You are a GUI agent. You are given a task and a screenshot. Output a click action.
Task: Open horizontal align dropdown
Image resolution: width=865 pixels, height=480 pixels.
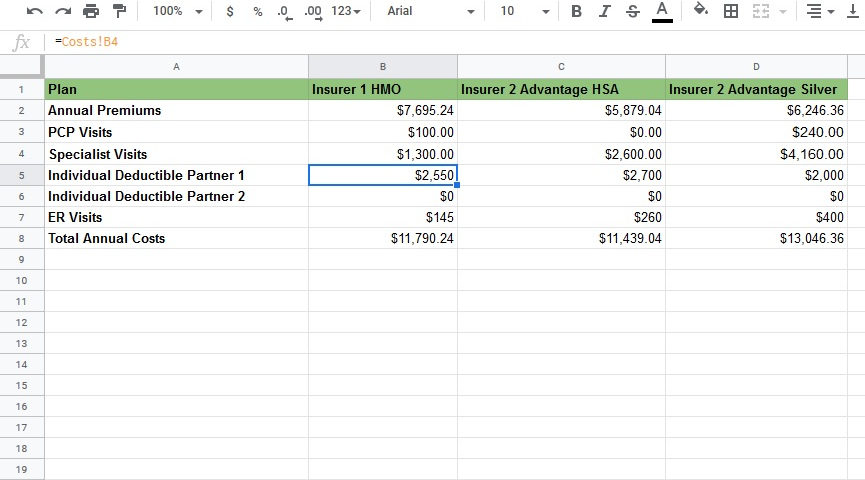[820, 11]
